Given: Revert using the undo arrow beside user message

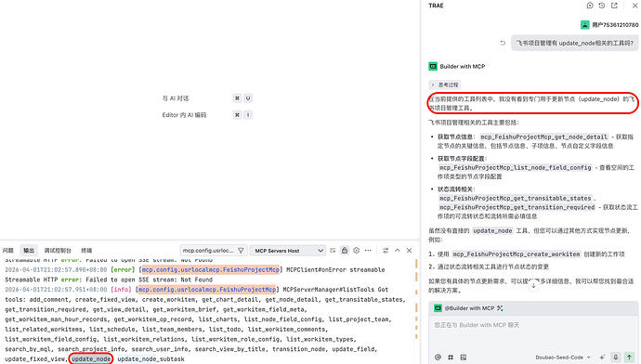Looking at the screenshot, I should 503,43.
